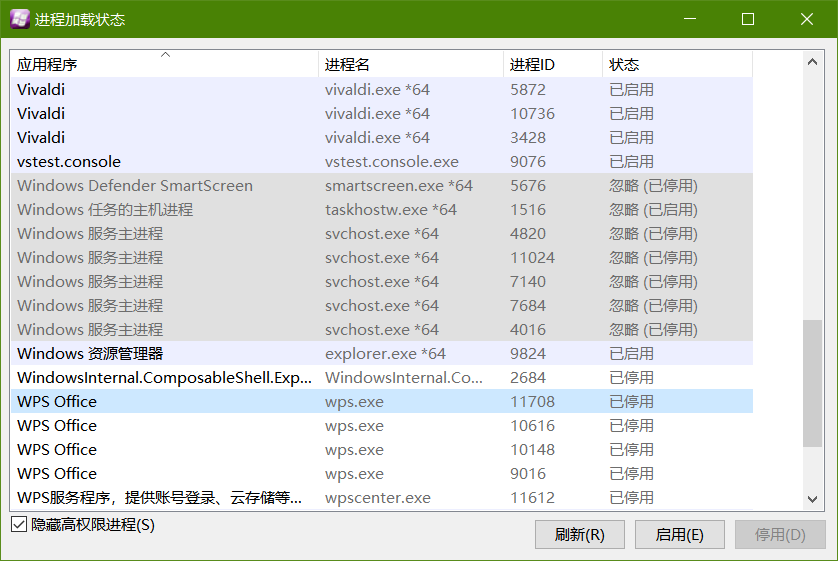The height and width of the screenshot is (561, 838).
Task: Click the scrollbar down arrow
Action: pos(812,500)
